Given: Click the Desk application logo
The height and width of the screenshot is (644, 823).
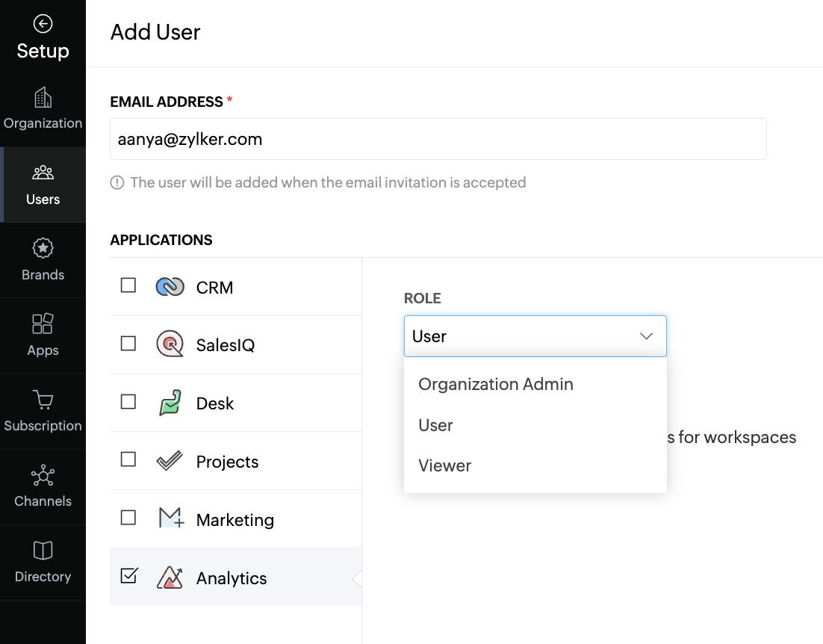Looking at the screenshot, I should tap(170, 403).
